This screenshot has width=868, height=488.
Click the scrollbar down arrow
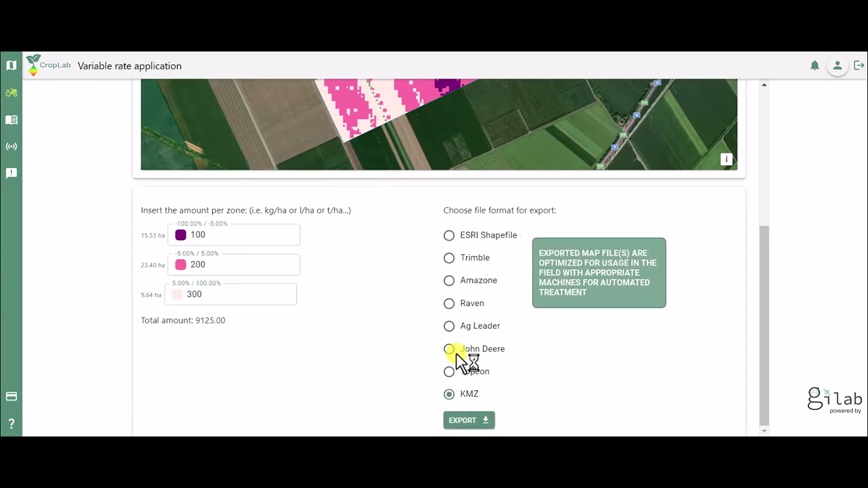[x=764, y=431]
